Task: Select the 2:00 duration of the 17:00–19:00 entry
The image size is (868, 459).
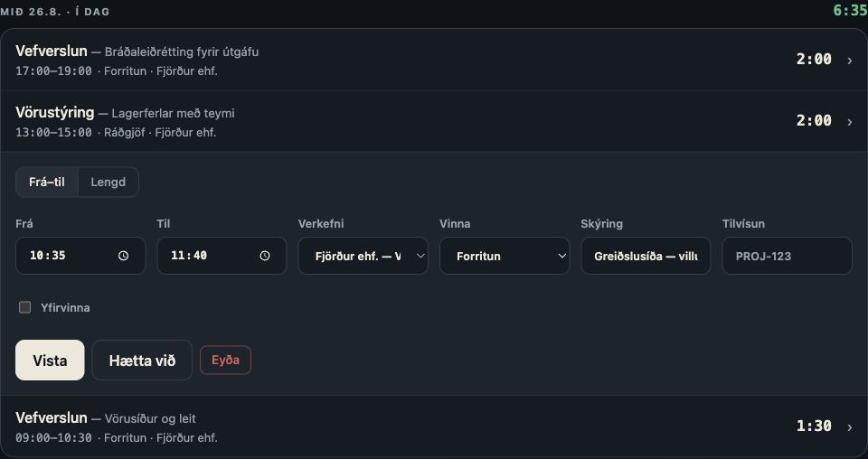Action: (814, 59)
